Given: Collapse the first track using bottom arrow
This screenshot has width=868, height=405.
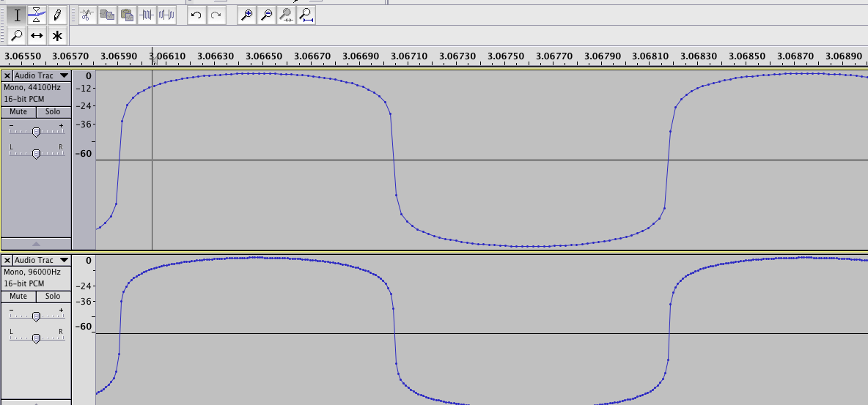Looking at the screenshot, I should pos(36,244).
